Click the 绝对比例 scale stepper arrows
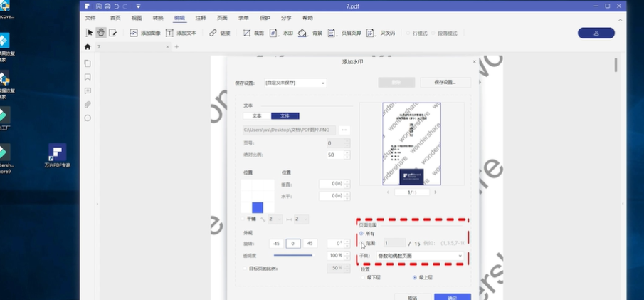 tap(347, 155)
